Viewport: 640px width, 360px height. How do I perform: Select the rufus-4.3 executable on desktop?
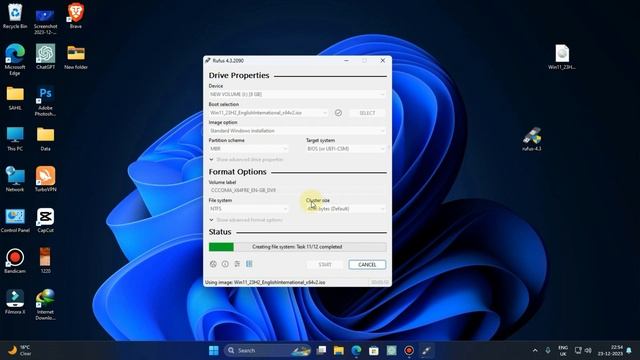click(532, 139)
